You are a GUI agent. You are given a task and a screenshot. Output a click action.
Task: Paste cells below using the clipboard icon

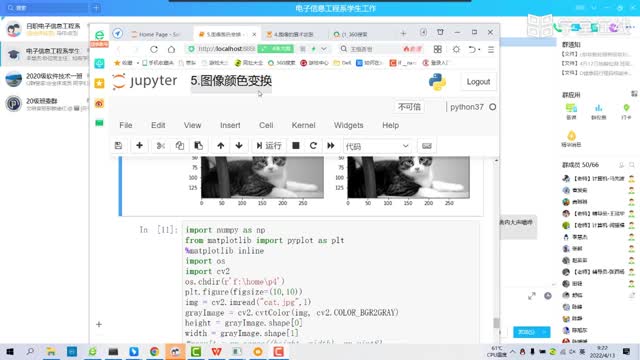198,146
